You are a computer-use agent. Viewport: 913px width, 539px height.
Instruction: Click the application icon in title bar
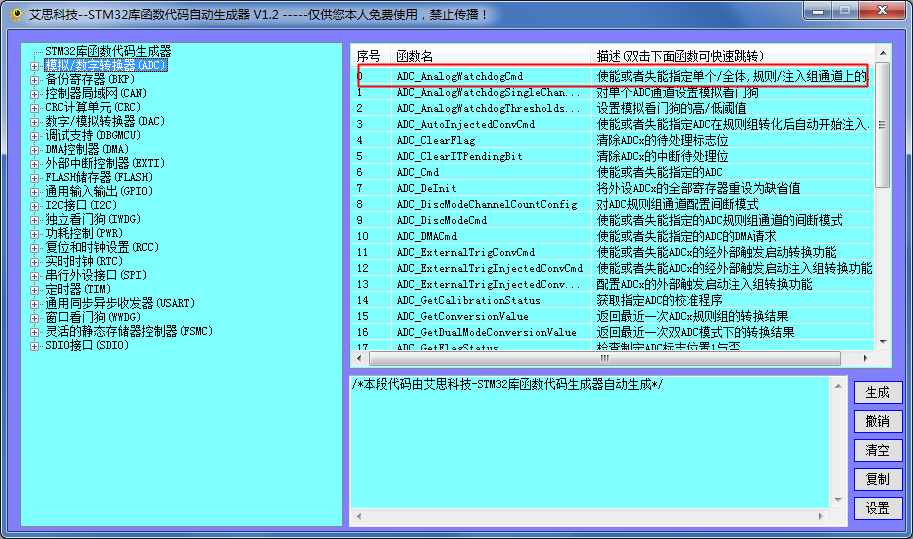tap(16, 15)
